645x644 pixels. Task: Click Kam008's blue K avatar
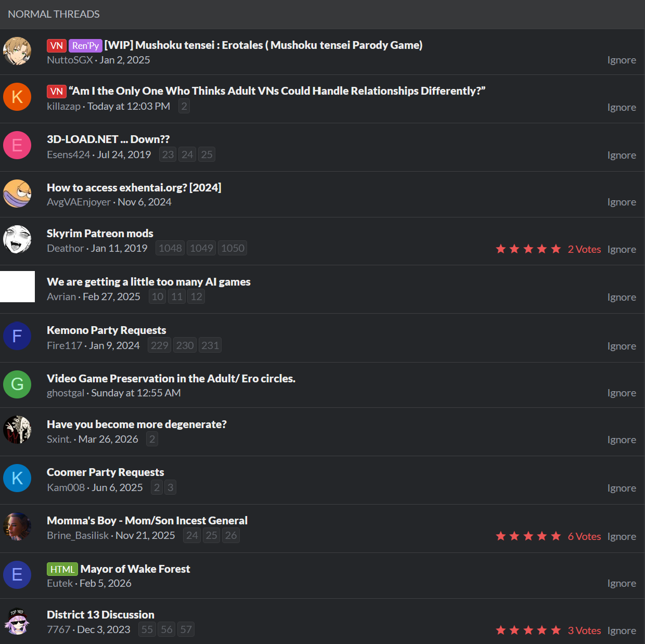pos(17,478)
